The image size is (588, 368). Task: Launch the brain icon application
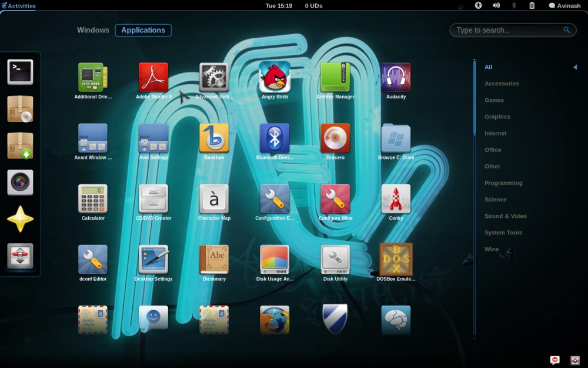tap(396, 320)
